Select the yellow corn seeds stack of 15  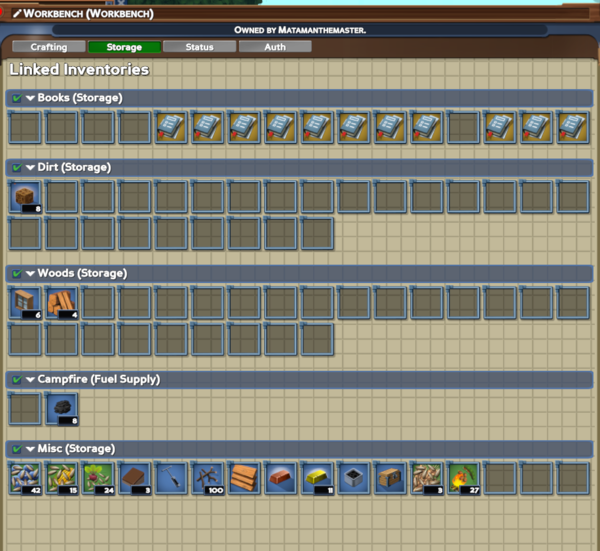[62, 478]
